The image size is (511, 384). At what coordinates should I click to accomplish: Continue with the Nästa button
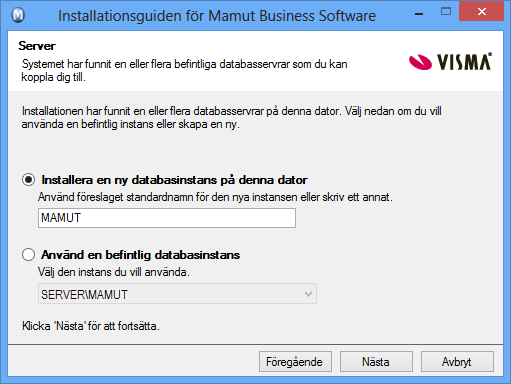point(376,362)
